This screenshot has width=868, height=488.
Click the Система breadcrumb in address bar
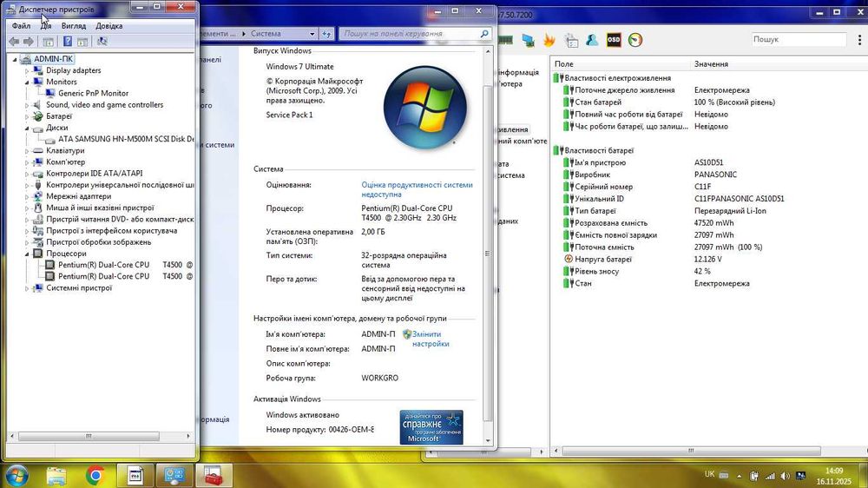point(266,34)
